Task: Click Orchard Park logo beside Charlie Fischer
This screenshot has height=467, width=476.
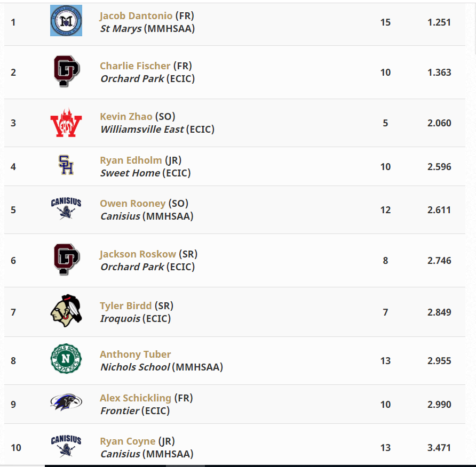Action: [66, 71]
